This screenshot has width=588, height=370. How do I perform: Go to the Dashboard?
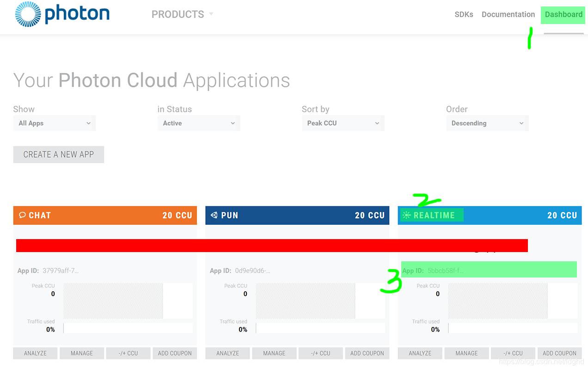point(563,14)
